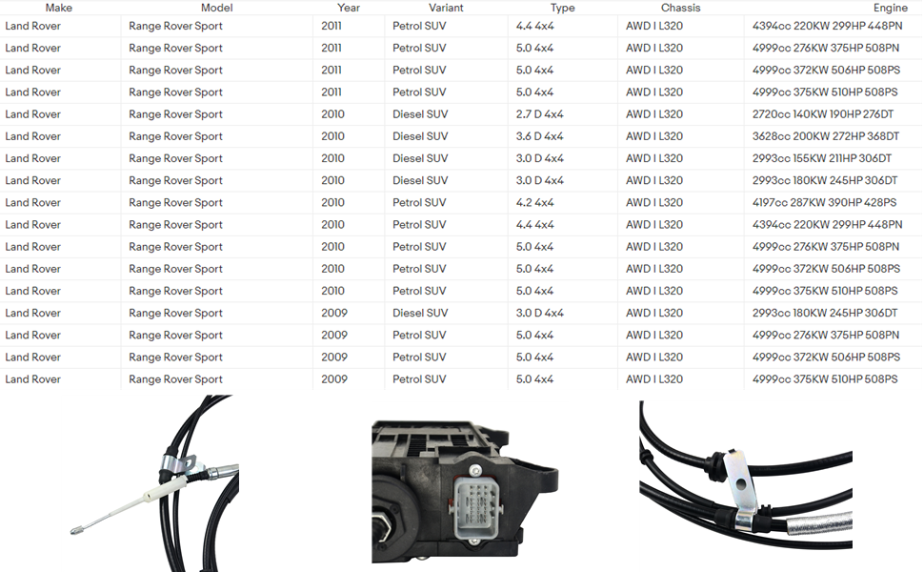The image size is (924, 572).
Task: Select engine cell 2720cc 140KW 190HP 276DT
Action: coord(823,114)
